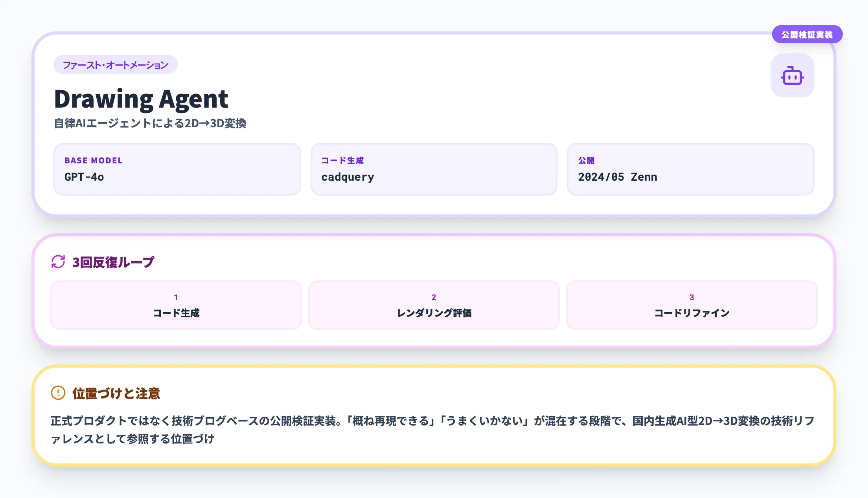The height and width of the screenshot is (498, 868).
Task: Select the refresh loop icon beside 3回反復ループ
Action: point(58,261)
